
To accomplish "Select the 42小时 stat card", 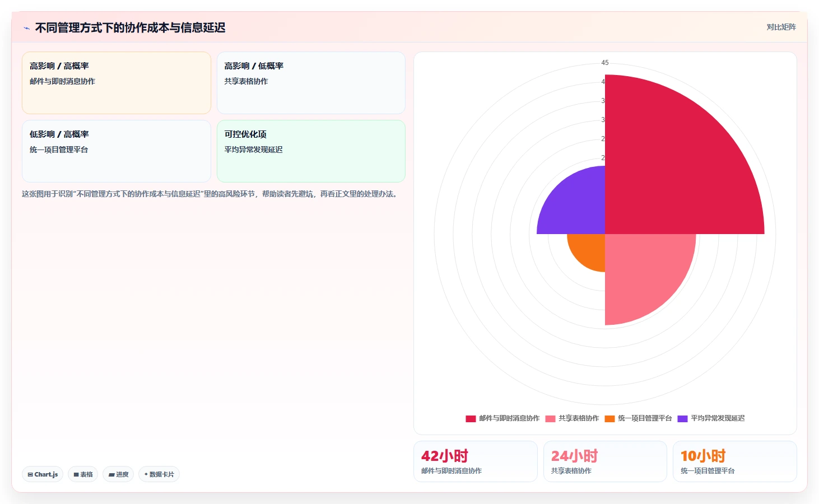I will [x=476, y=461].
